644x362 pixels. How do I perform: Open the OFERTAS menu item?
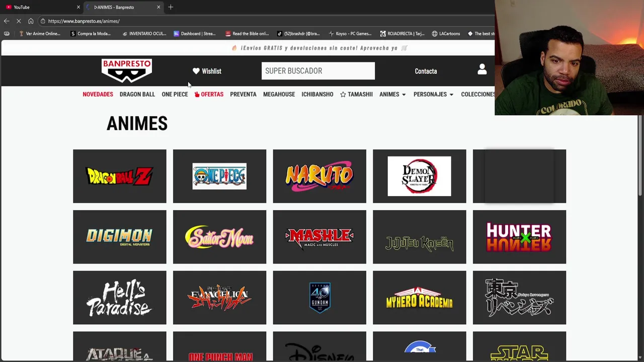tap(209, 95)
